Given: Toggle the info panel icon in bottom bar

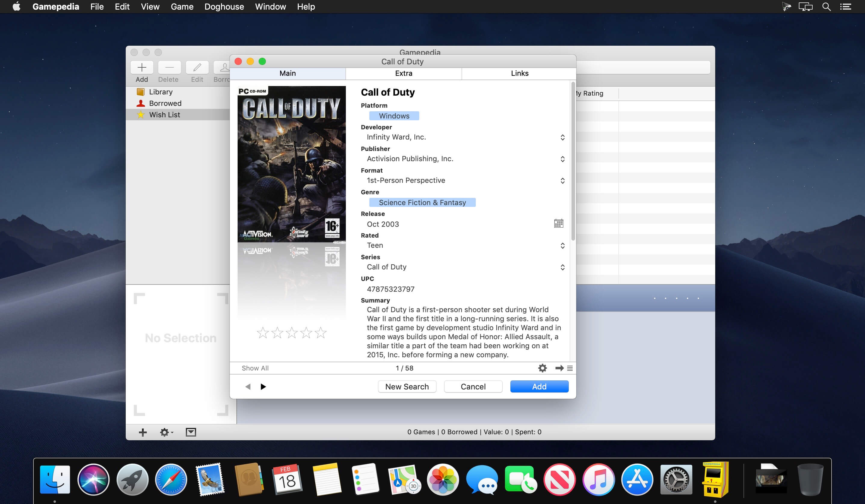Looking at the screenshot, I should pyautogui.click(x=191, y=432).
